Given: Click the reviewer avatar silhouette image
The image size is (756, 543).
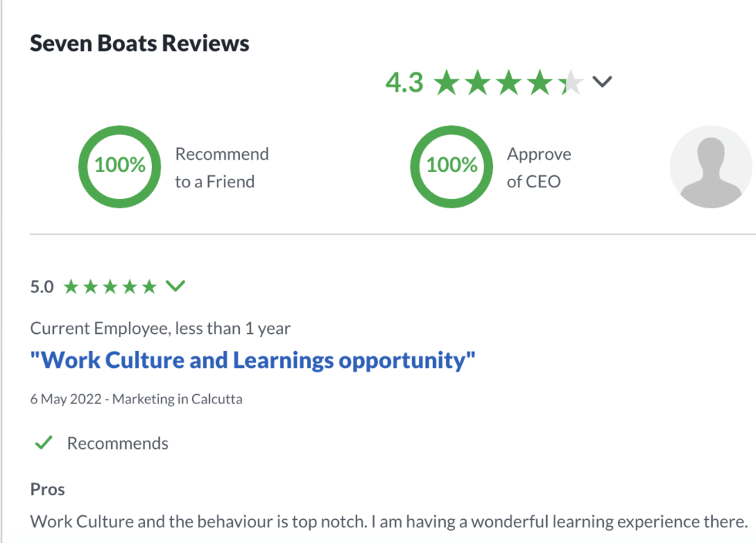Looking at the screenshot, I should [710, 166].
